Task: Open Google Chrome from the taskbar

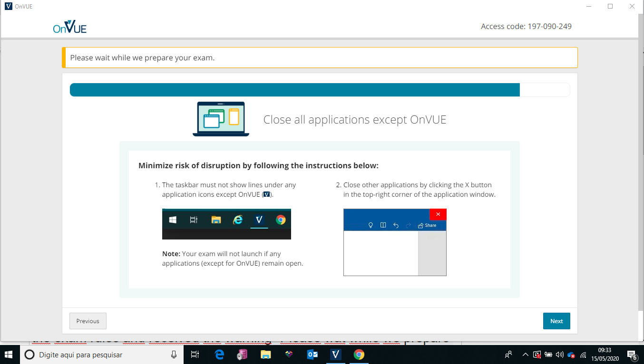Action: coord(359,354)
